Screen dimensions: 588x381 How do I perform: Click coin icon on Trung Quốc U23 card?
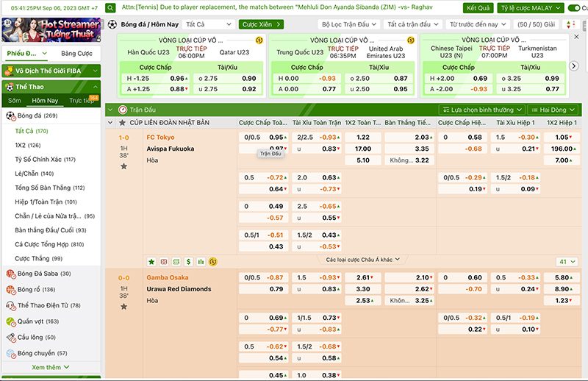pos(411,40)
